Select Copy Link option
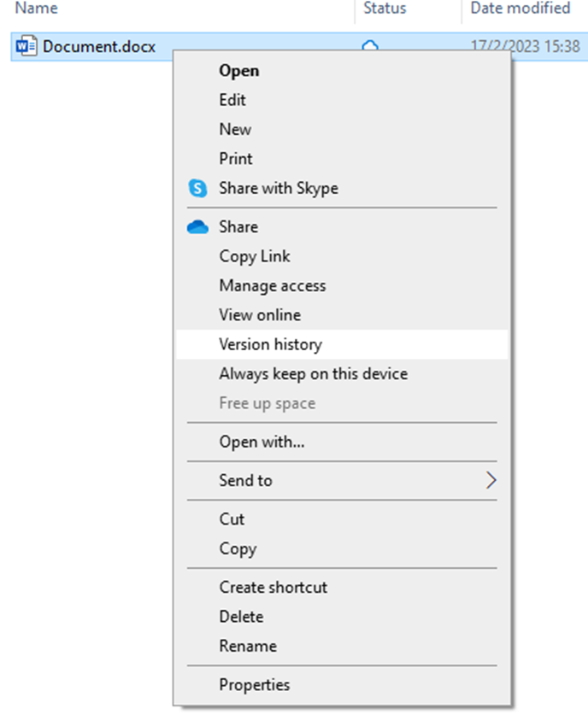 (255, 256)
